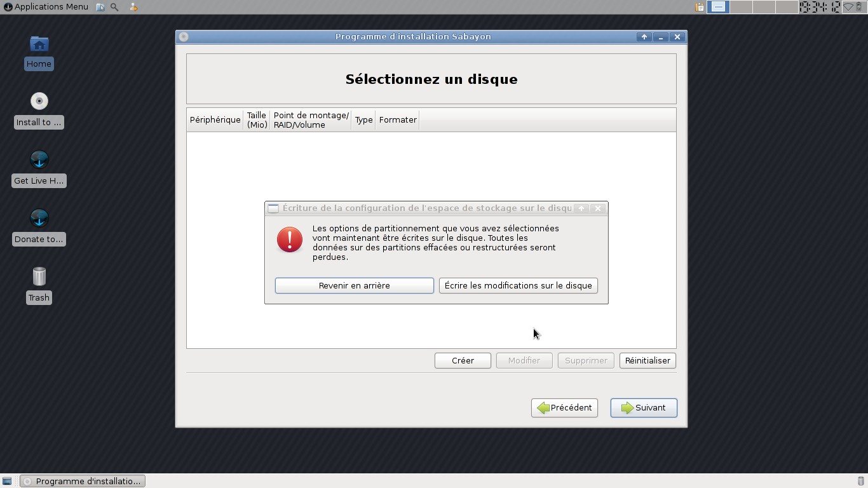
Task: Select the Trash desktop icon
Action: (x=39, y=286)
